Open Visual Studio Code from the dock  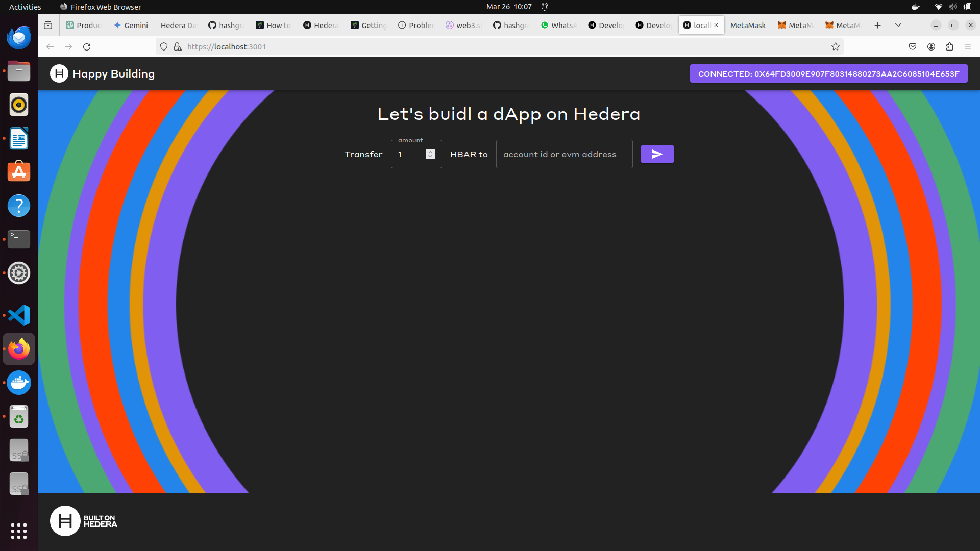(18, 315)
